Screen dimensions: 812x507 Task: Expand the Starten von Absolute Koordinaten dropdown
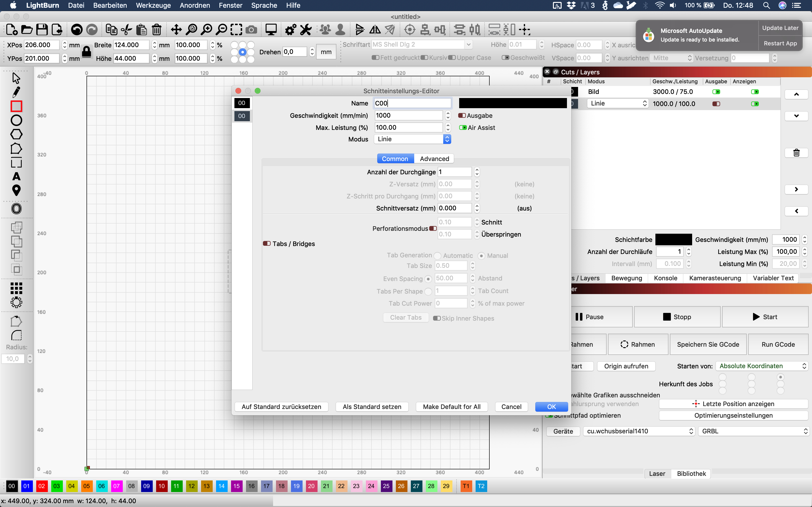(762, 366)
